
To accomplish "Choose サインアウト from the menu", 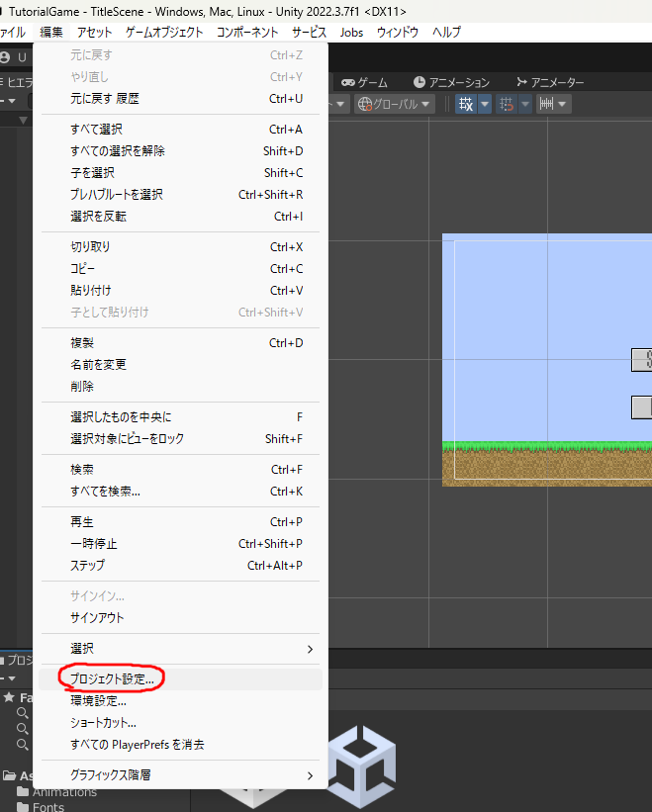I will pos(180,618).
